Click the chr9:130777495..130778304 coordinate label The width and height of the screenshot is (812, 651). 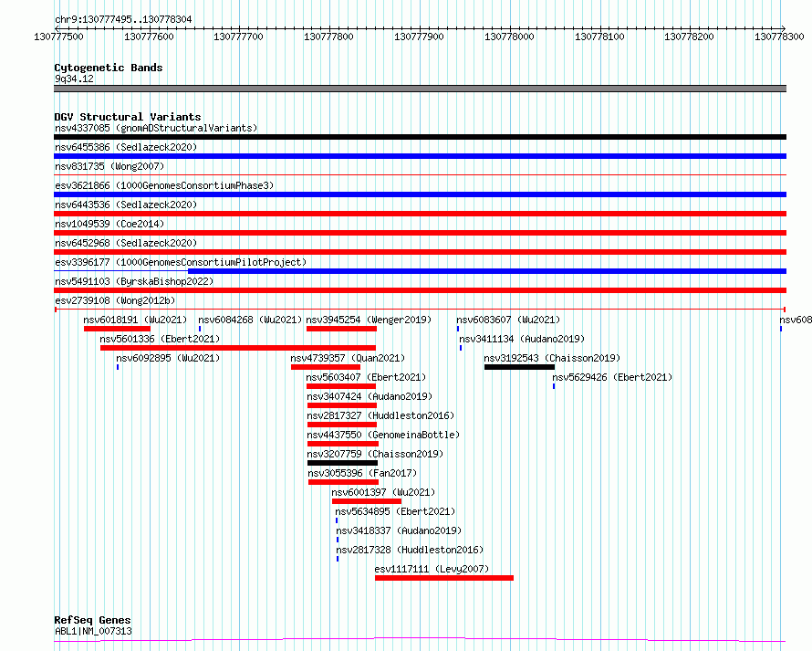[x=123, y=19]
